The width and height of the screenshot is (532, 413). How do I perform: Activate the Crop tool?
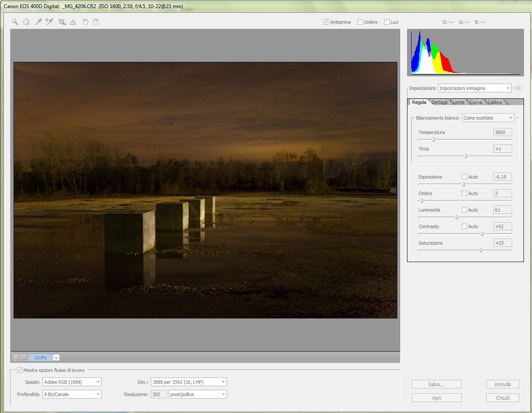pos(62,22)
